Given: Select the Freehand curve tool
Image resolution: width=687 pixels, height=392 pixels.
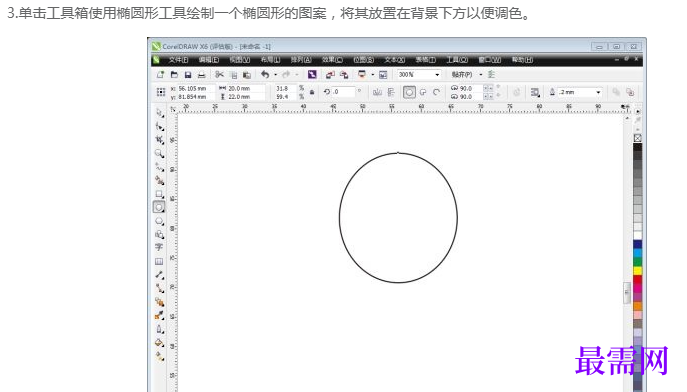Looking at the screenshot, I should pyautogui.click(x=159, y=167).
